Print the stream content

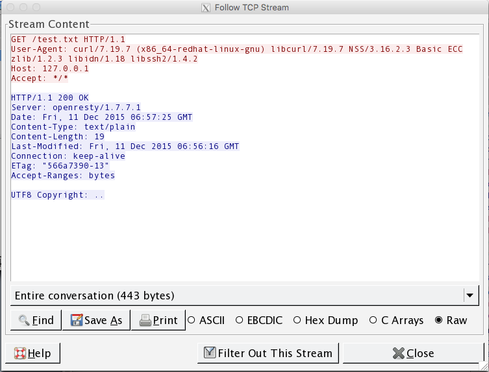point(158,320)
